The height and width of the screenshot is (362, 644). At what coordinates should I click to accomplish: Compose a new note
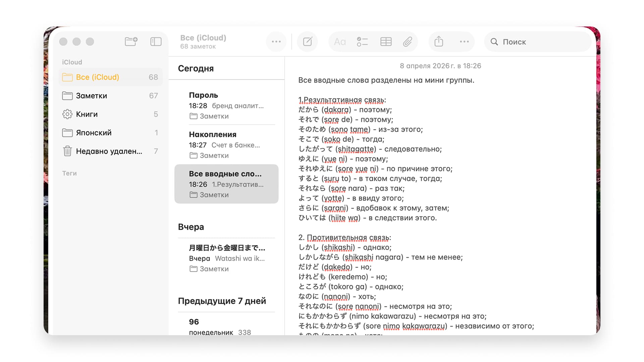click(307, 42)
